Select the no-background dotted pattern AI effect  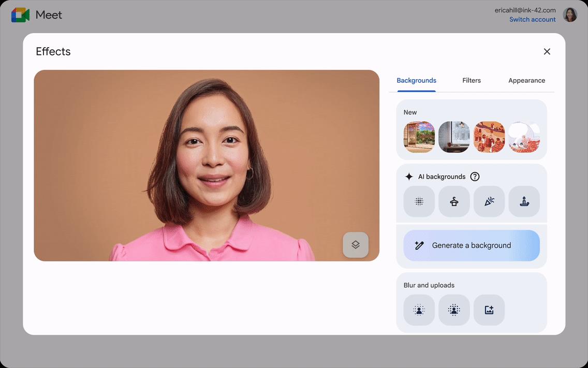pos(419,202)
